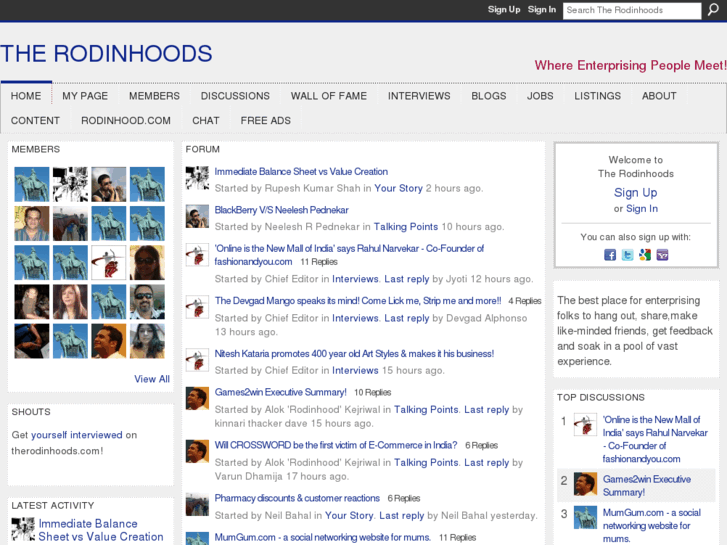Image resolution: width=727 pixels, height=545 pixels.
Task: Go to MY PAGE tab
Action: click(x=85, y=96)
